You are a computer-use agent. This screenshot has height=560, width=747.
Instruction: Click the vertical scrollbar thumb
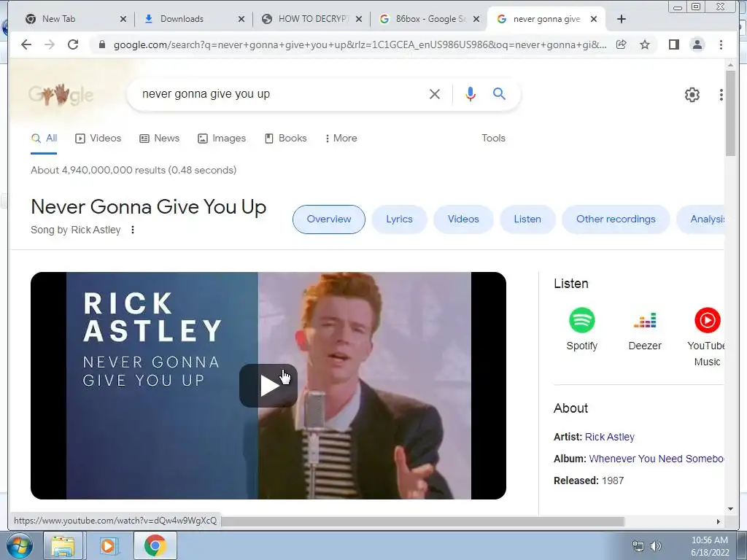tap(730, 113)
